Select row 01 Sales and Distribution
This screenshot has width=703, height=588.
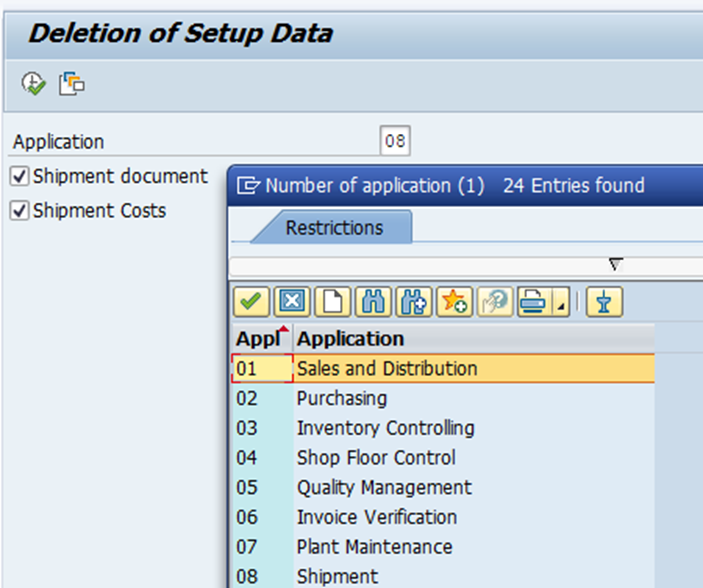(443, 368)
